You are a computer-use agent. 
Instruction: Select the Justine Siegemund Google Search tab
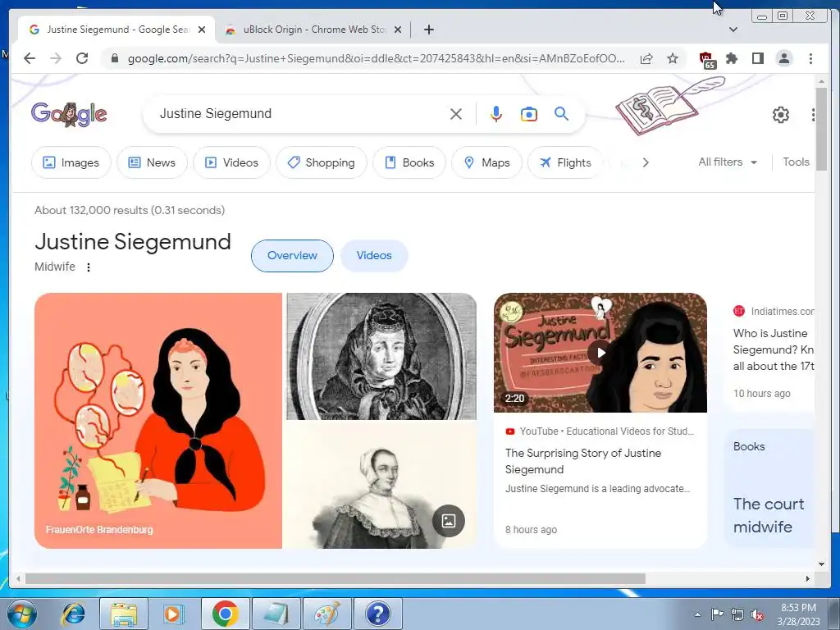click(116, 30)
